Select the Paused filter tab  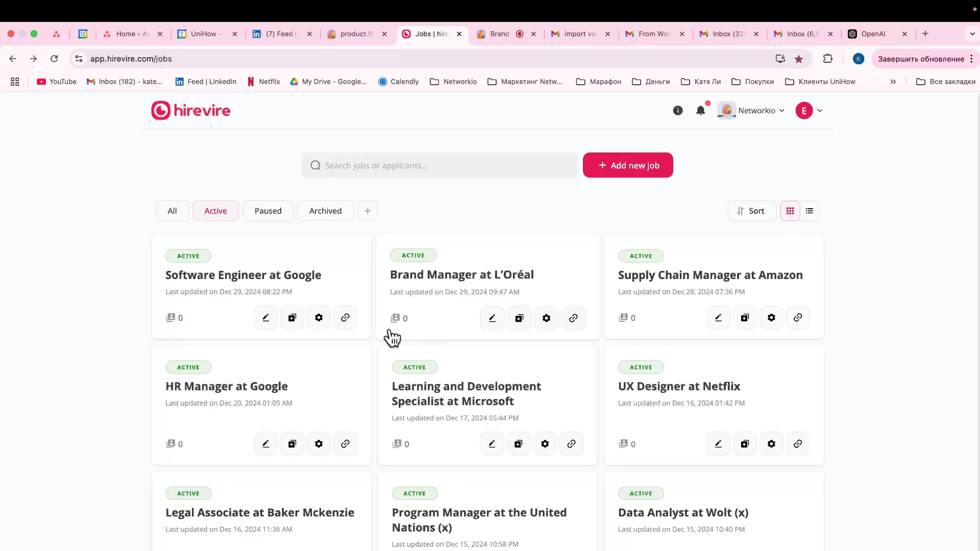[268, 211]
